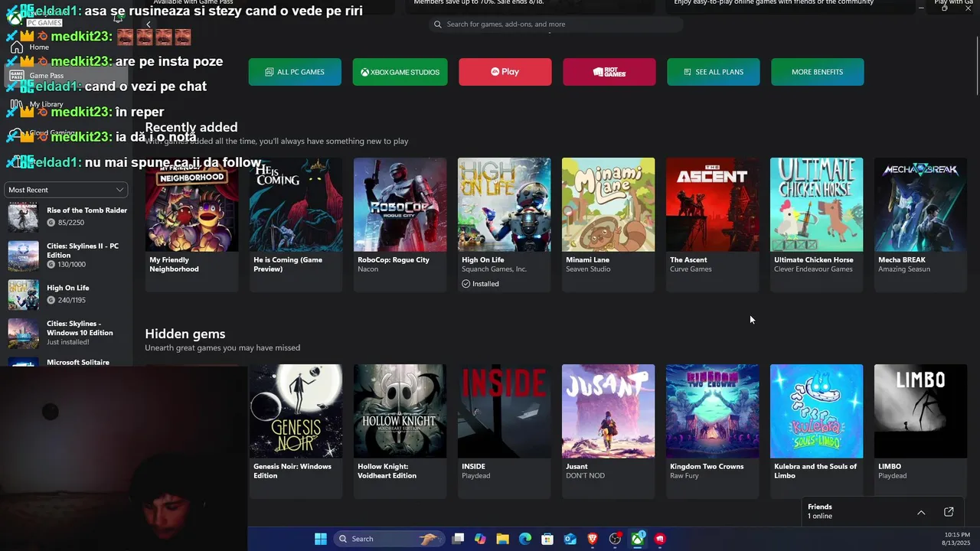Open Ultimate Chicken Horse game tile

tap(816, 224)
